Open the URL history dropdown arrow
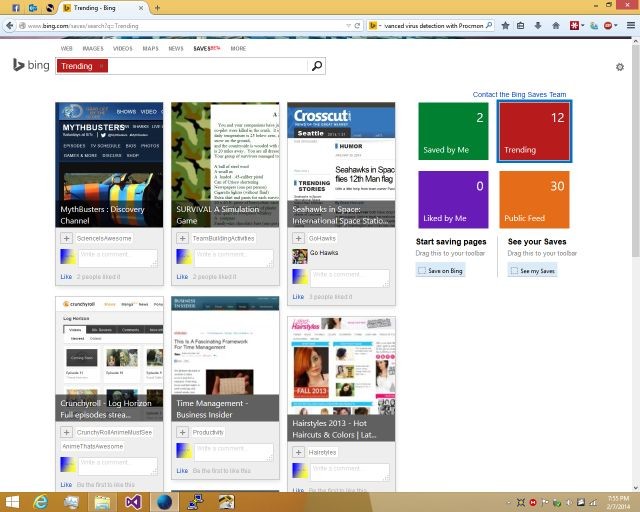 (348, 26)
